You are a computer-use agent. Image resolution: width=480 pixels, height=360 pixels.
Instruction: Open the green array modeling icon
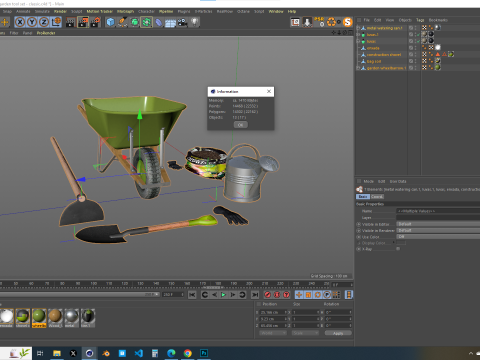[146, 22]
